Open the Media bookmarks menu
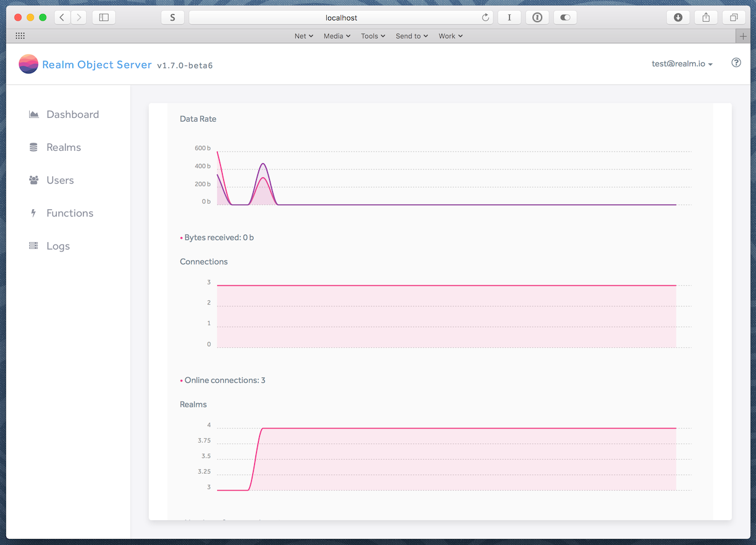Viewport: 756px width, 545px height. [x=337, y=36]
